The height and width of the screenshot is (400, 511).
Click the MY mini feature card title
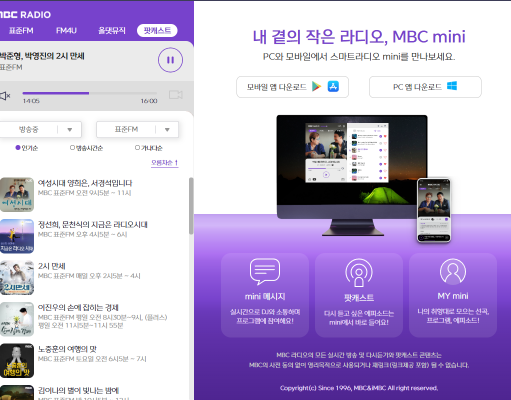tap(453, 296)
